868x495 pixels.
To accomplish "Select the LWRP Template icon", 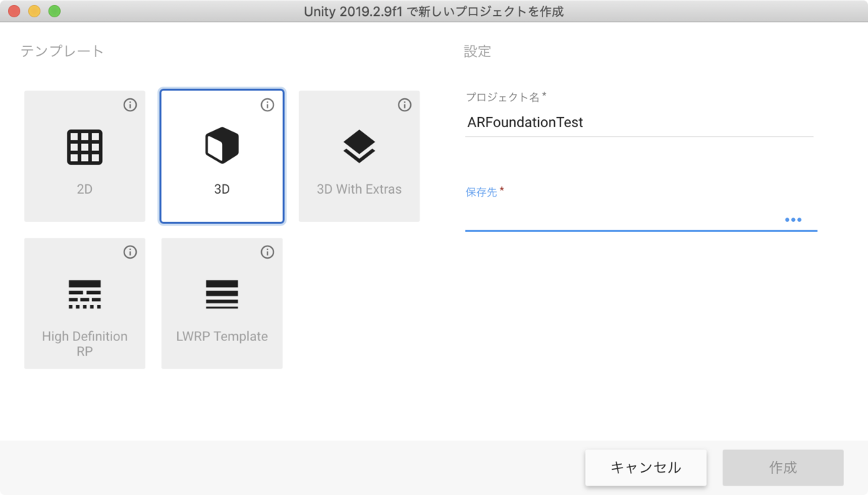I will tap(221, 294).
